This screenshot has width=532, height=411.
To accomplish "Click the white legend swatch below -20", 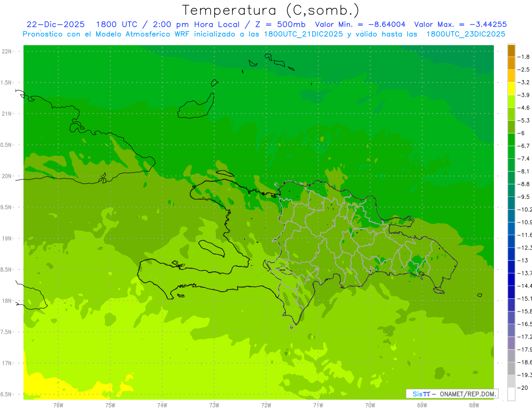I will click(511, 394).
